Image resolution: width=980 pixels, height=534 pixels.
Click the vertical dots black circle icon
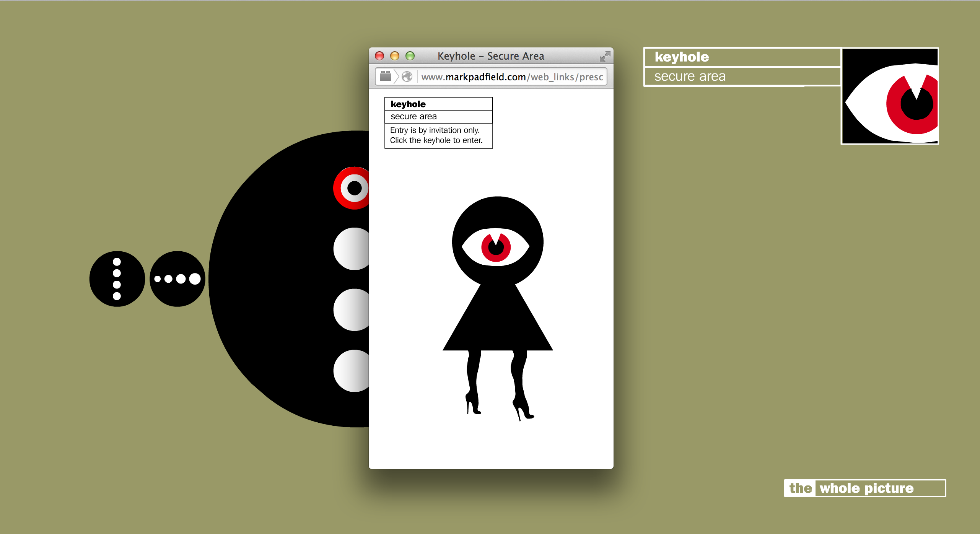pos(117,279)
